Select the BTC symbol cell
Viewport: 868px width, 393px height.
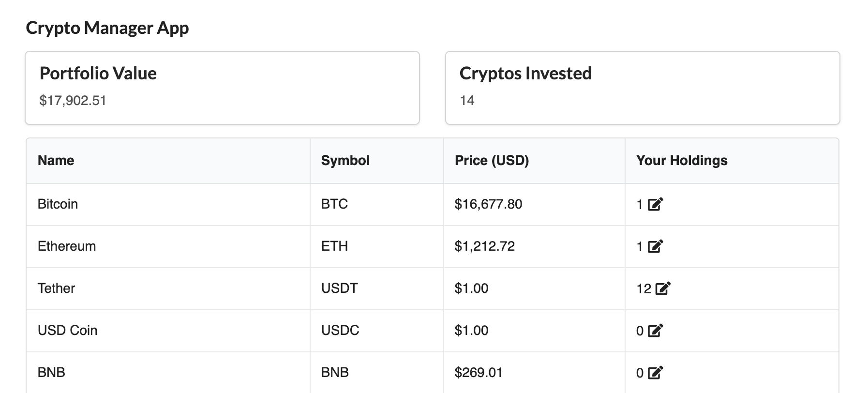pyautogui.click(x=377, y=204)
